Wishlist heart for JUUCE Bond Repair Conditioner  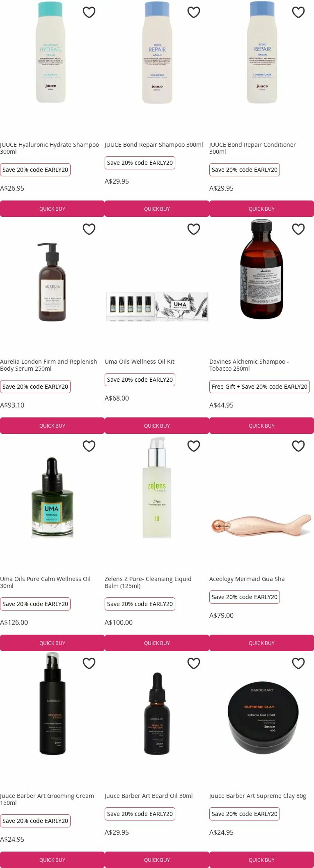click(x=298, y=12)
